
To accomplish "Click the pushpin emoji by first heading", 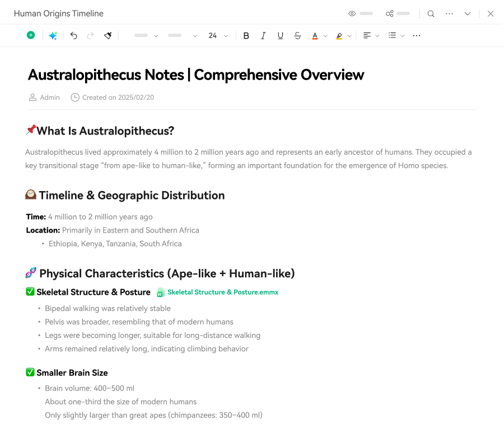I will [x=31, y=130].
